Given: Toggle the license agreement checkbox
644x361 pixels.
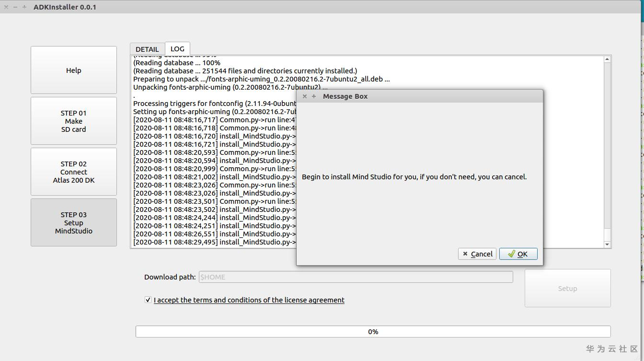Looking at the screenshot, I should pos(148,300).
